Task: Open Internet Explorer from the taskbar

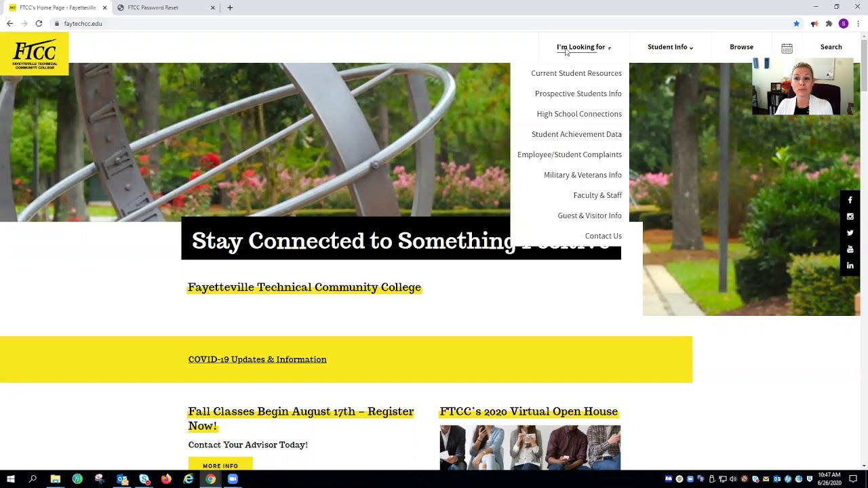Action: coord(189,479)
